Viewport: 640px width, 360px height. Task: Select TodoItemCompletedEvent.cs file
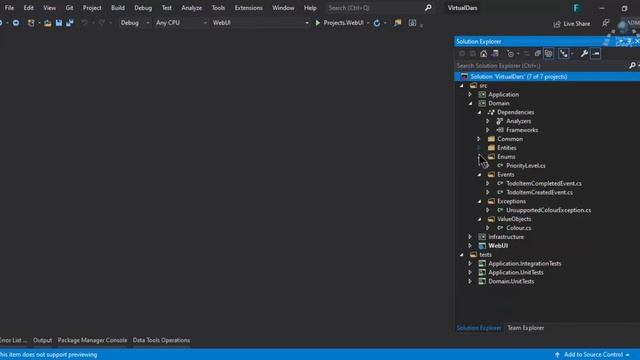tap(544, 184)
